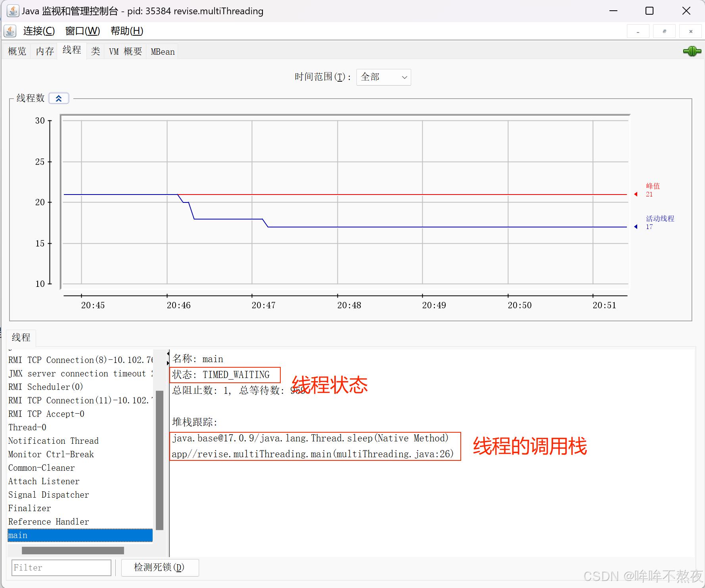The image size is (705, 588).
Task: Switch to the 类 tab
Action: point(96,52)
